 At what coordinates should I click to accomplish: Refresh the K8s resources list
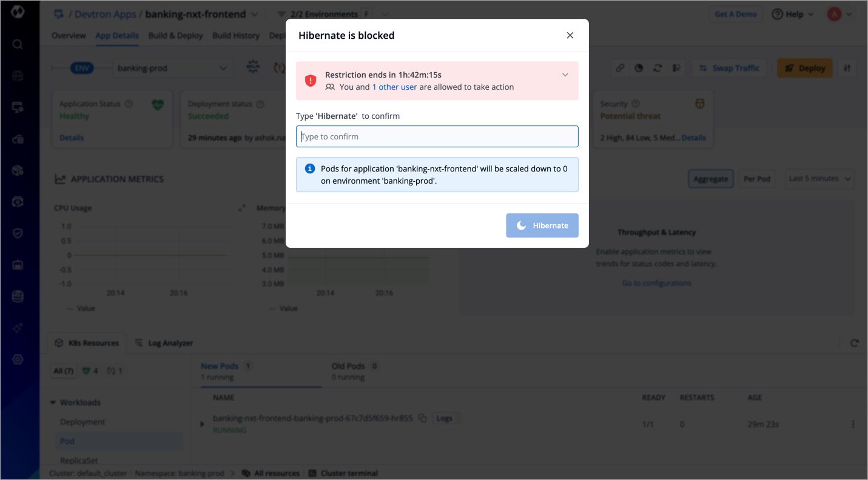[854, 343]
